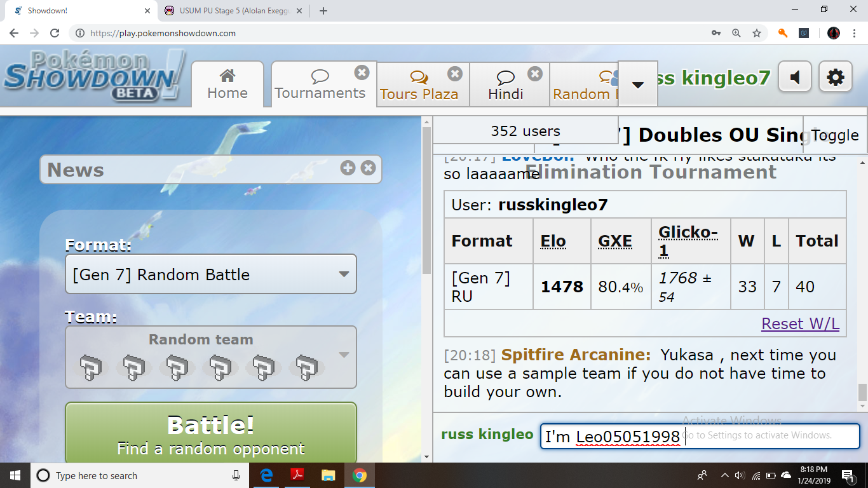Click the Pokémon Showdown logo
Image resolution: width=868 pixels, height=488 pixels.
94,76
